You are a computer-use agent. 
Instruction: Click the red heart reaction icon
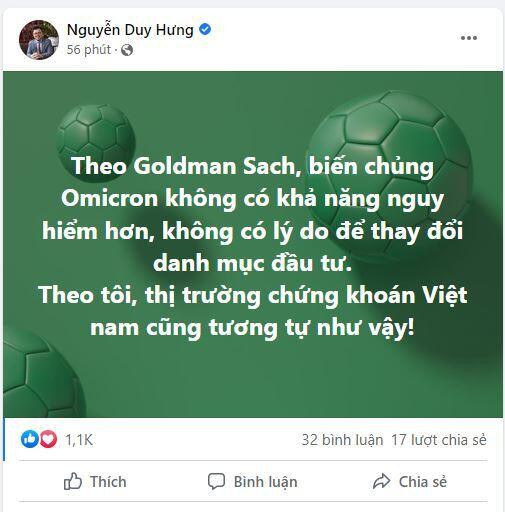tap(48, 439)
